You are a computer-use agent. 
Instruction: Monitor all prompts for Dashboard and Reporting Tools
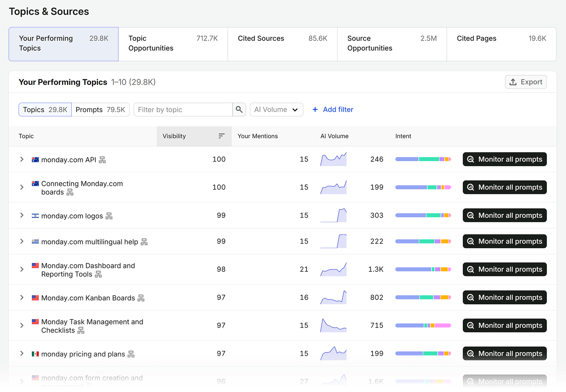point(504,269)
